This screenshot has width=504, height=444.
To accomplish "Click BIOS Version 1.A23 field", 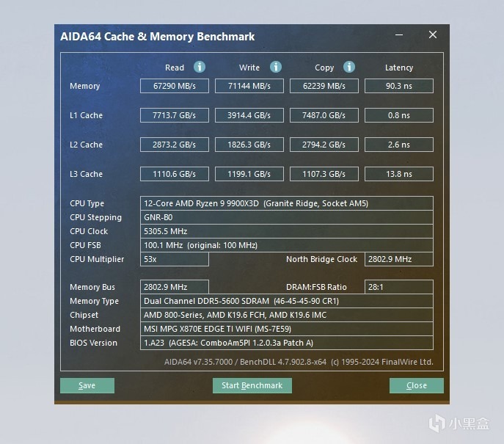I will click(x=287, y=343).
